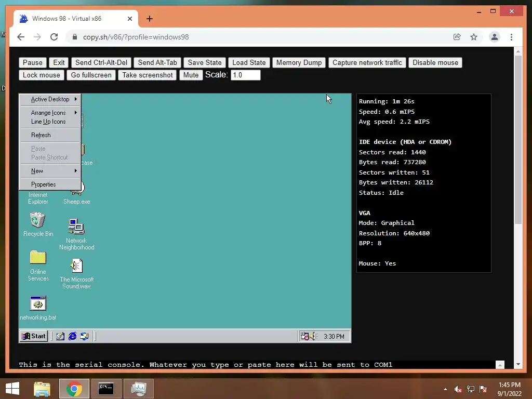532x399 pixels.
Task: Click the host clock 1:45 PM
Action: tap(509, 389)
